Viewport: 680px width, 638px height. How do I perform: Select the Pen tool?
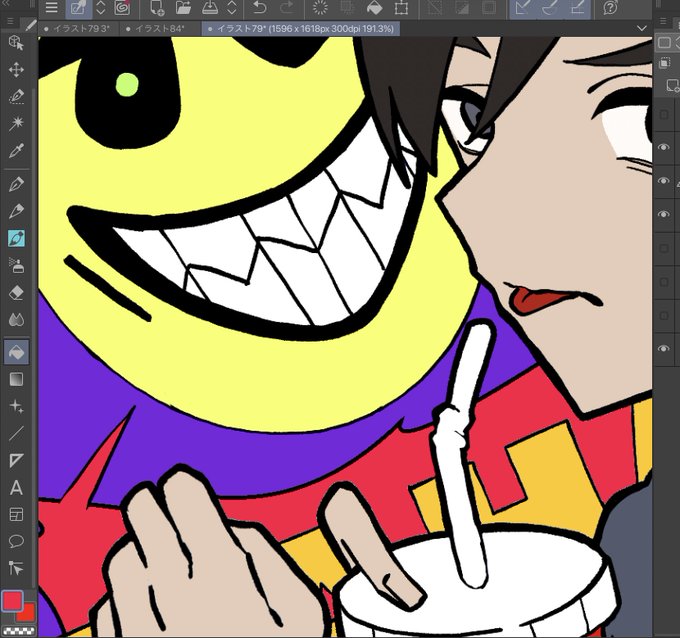16,184
